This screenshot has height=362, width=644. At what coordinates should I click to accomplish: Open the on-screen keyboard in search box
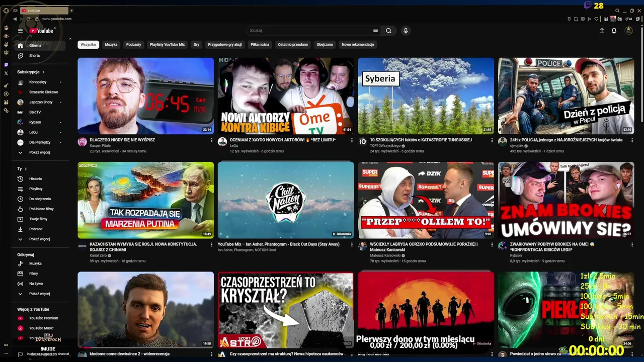pyautogui.click(x=375, y=31)
